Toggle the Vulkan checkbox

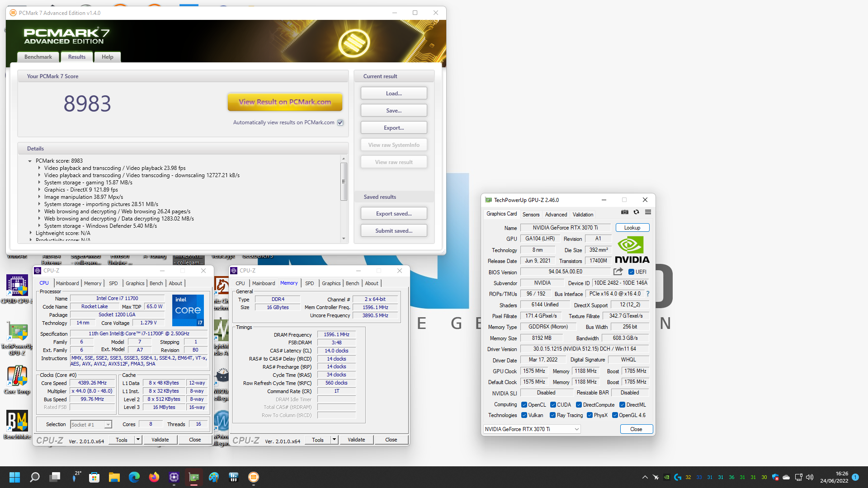(524, 415)
